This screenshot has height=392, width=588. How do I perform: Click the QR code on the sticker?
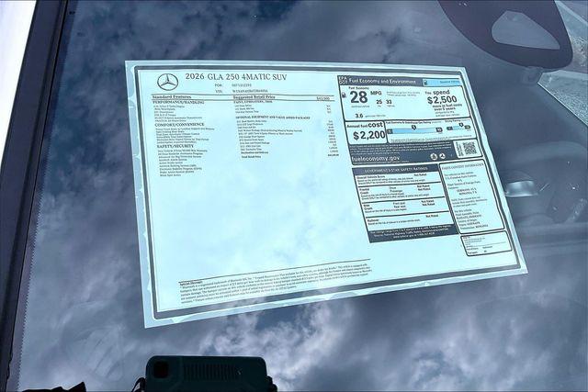pos(469,149)
